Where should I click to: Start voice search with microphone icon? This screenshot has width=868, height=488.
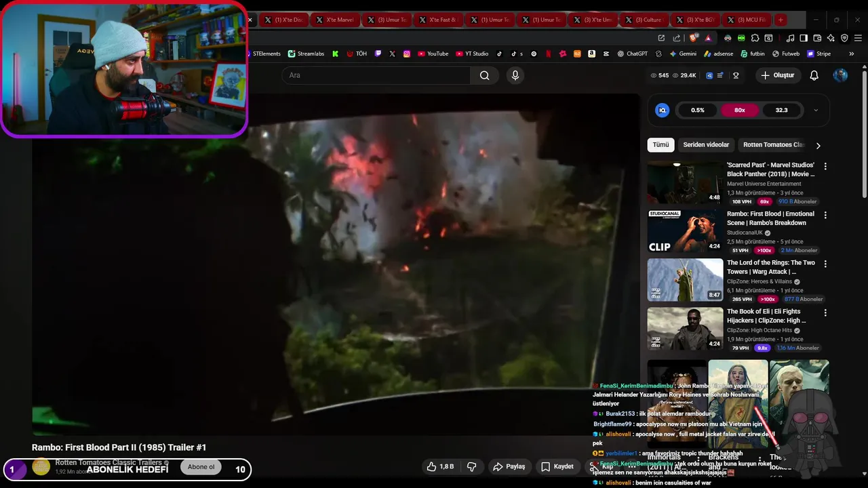coord(515,75)
